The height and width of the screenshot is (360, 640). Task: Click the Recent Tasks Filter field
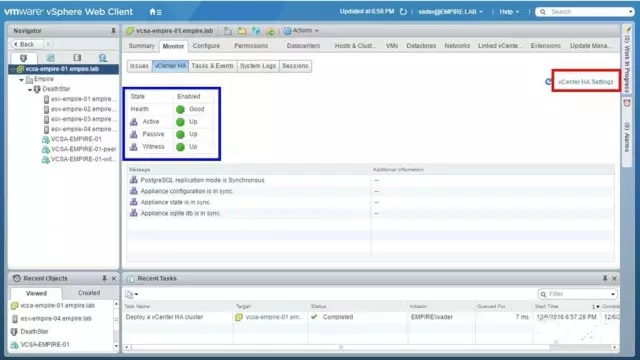tap(578, 294)
